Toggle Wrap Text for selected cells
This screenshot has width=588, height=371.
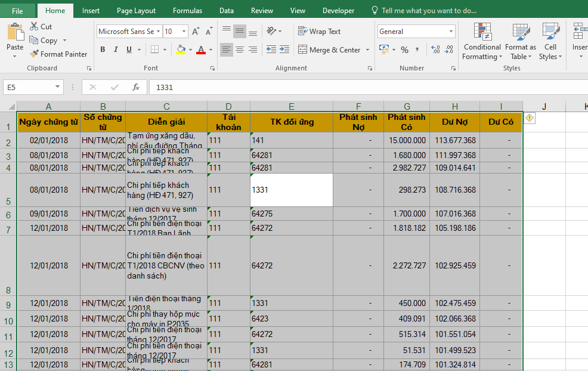(319, 32)
